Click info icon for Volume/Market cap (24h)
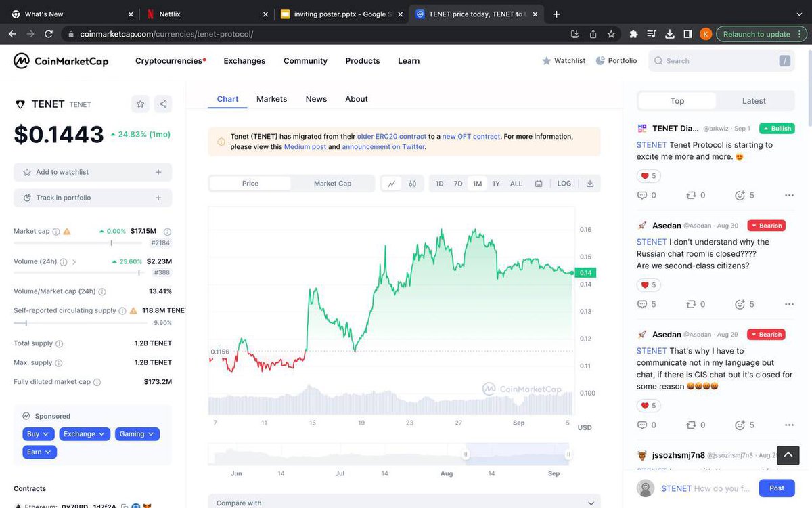 102,292
